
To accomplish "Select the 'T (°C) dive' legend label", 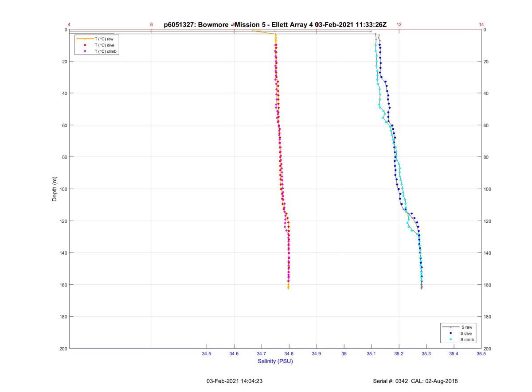I will (105, 45).
